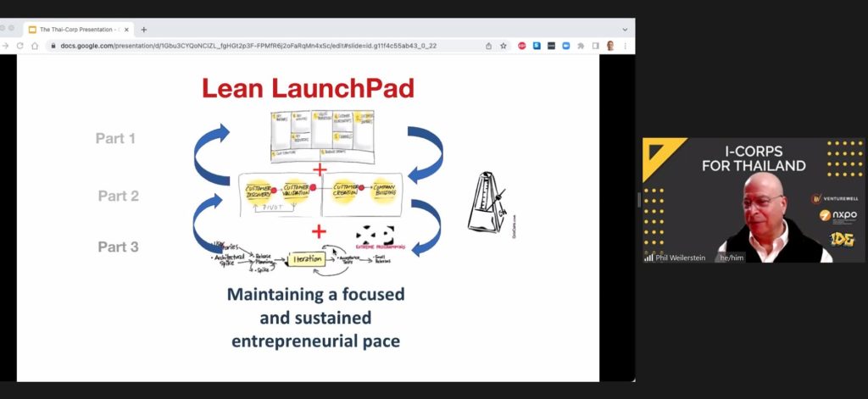Image resolution: width=868 pixels, height=399 pixels.
Task: Expand the tab search chevron
Action: (625, 29)
